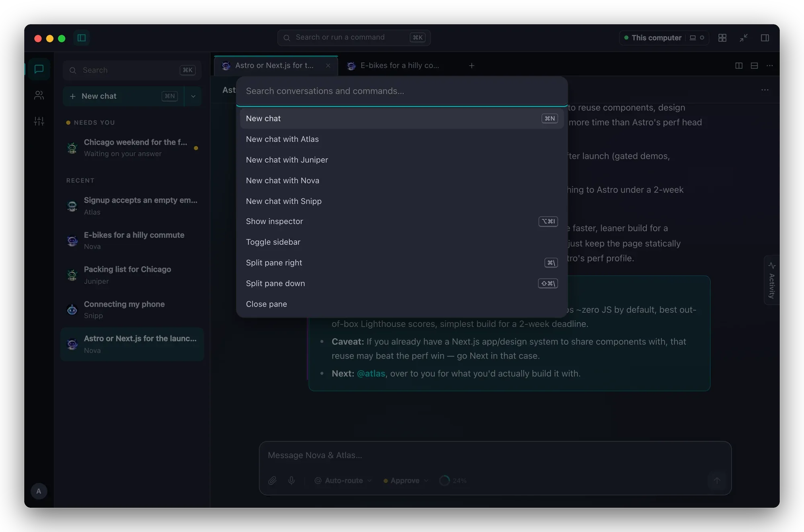The height and width of the screenshot is (532, 804).
Task: Run the Show inspector command
Action: pyautogui.click(x=402, y=221)
